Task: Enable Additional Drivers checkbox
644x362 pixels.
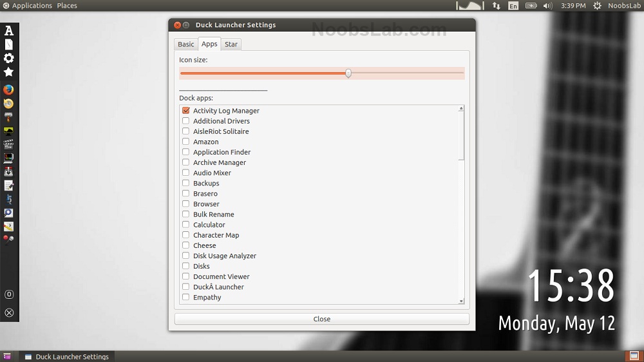Action: (186, 121)
